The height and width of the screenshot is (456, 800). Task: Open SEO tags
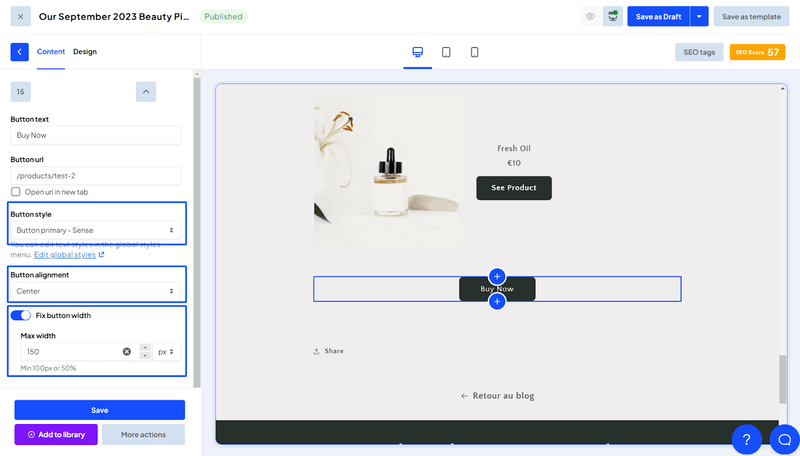[699, 52]
